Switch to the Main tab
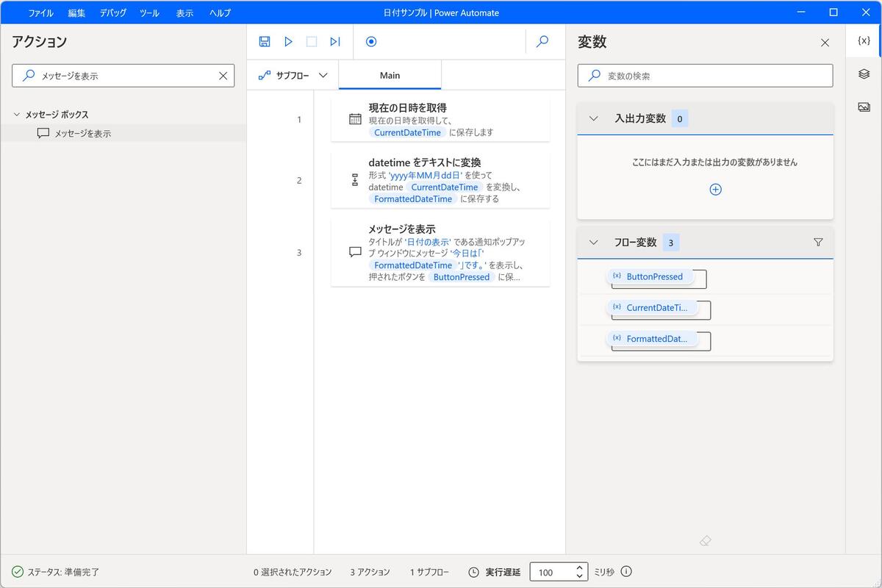Image resolution: width=882 pixels, height=588 pixels. point(390,75)
